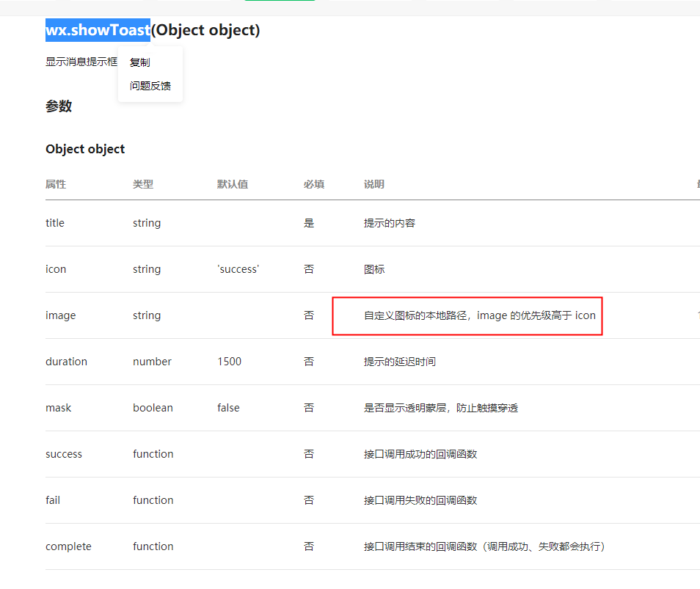Click the title property cell
Image resolution: width=700 pixels, height=589 pixels.
click(x=55, y=223)
